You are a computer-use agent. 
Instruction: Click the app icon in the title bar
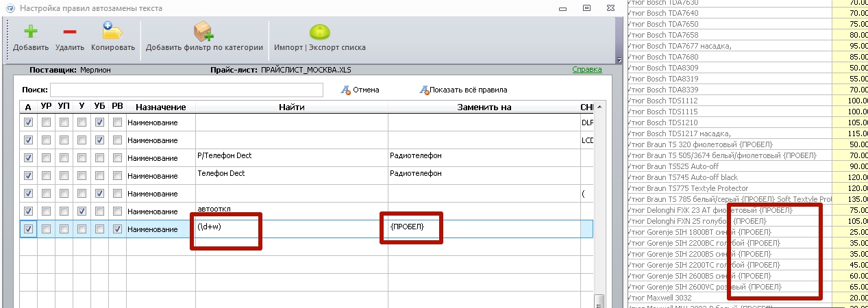(x=10, y=8)
